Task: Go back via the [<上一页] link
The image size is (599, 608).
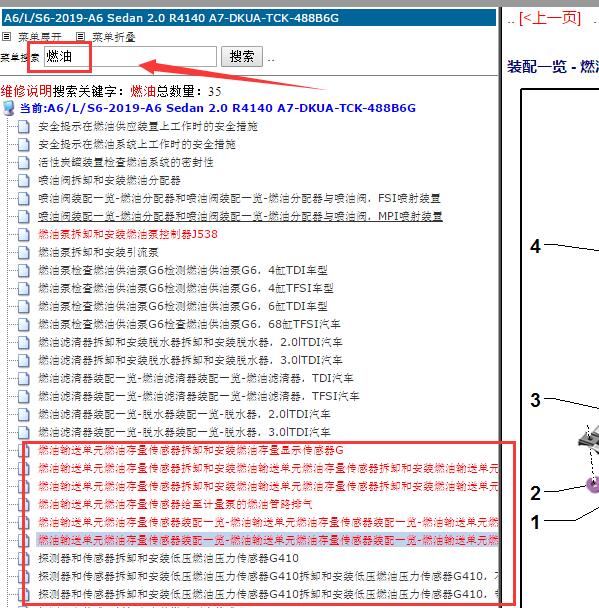Action: pos(550,18)
